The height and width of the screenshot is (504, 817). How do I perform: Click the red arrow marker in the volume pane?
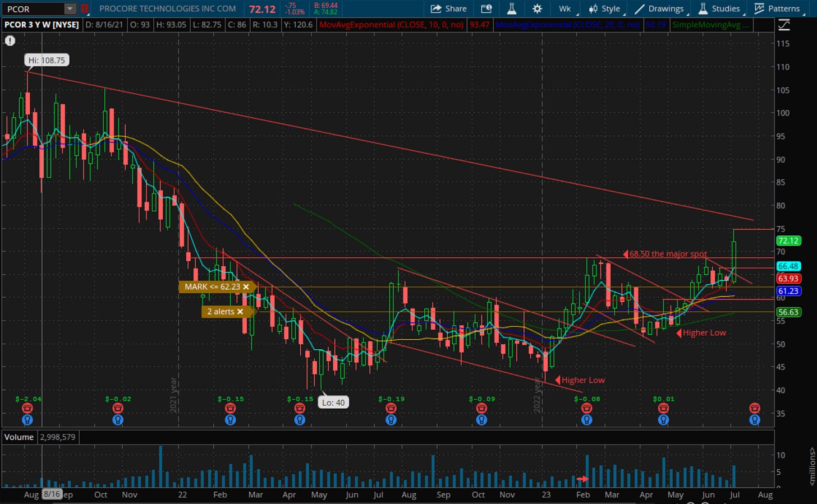point(582,479)
